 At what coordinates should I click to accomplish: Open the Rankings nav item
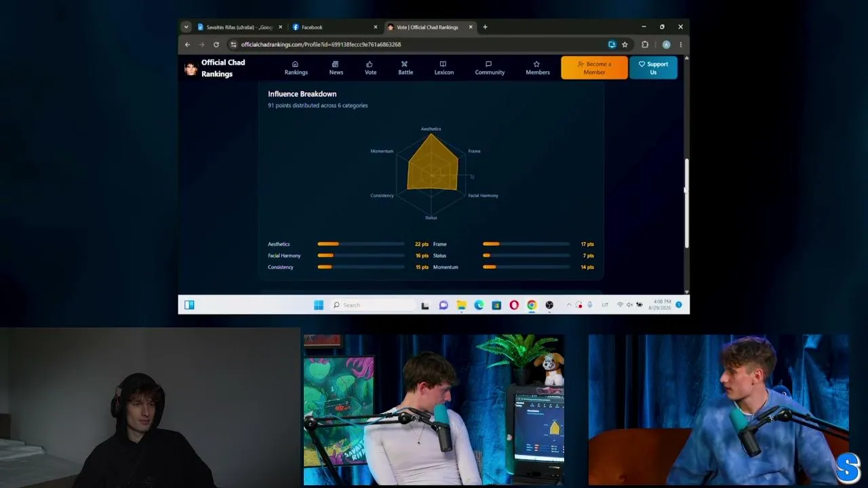point(296,68)
